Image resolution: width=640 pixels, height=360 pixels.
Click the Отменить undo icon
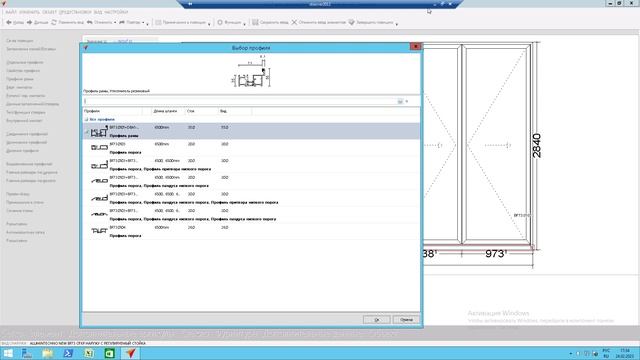tap(89, 22)
